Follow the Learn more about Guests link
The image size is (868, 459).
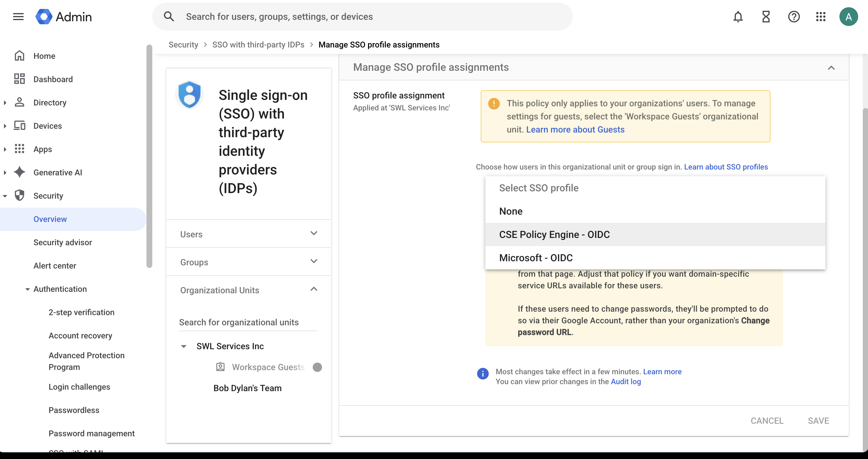point(575,129)
